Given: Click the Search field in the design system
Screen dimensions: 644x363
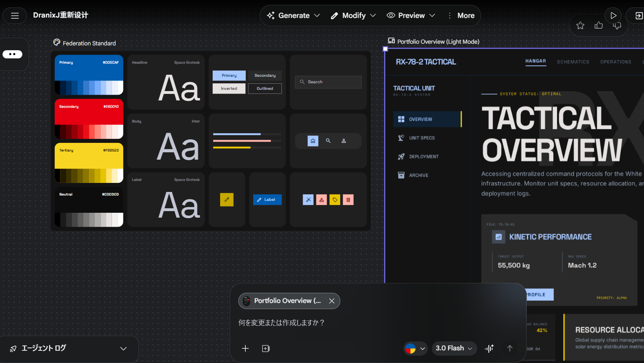Looking at the screenshot, I should click(x=328, y=82).
